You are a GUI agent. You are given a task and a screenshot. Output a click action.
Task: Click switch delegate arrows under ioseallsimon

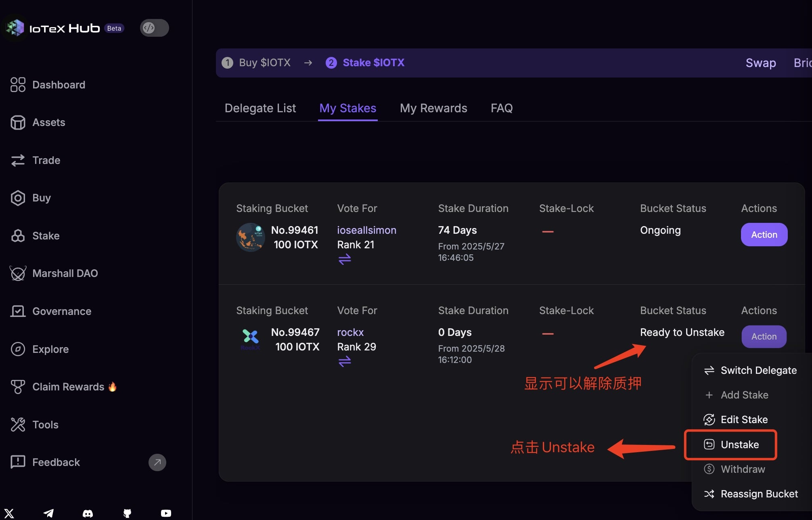tap(344, 259)
